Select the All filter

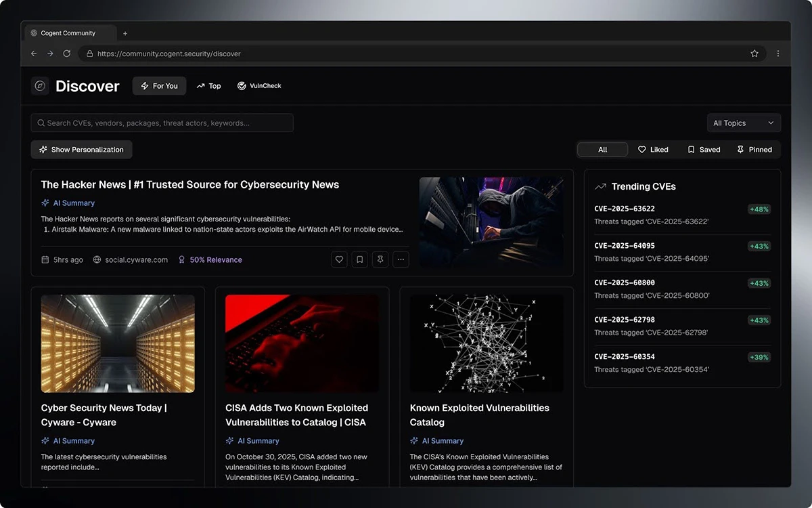602,150
